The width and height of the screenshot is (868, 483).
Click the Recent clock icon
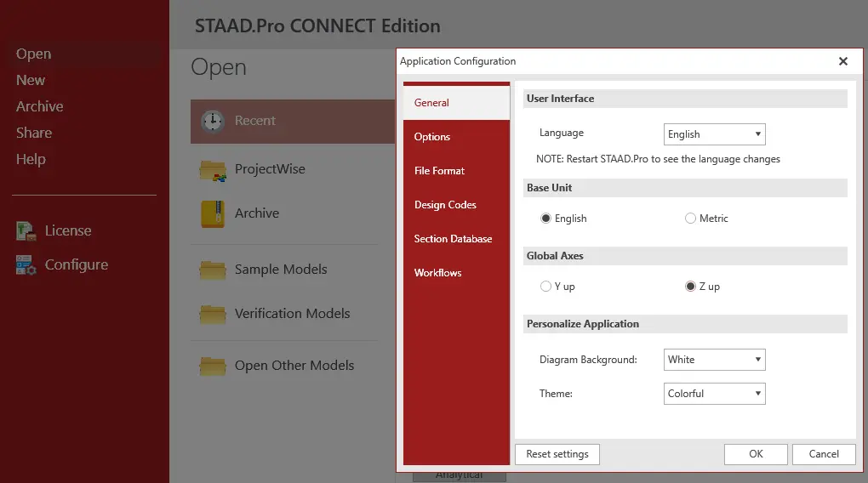click(x=213, y=121)
